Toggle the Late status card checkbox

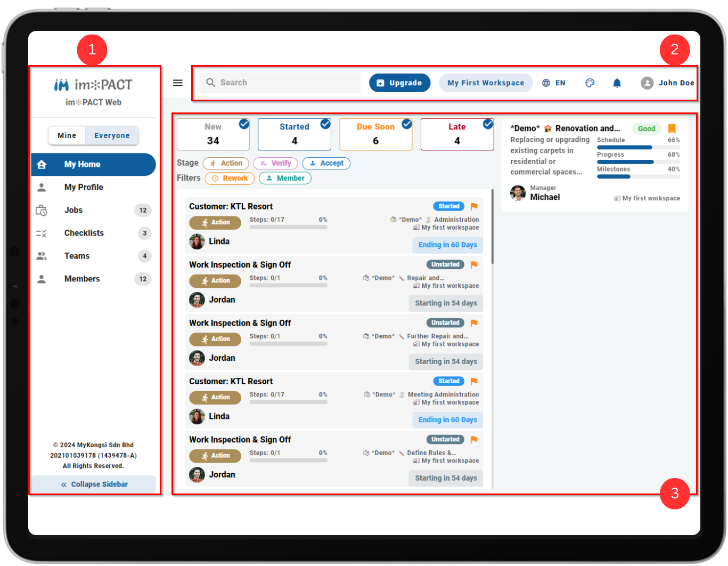point(488,124)
